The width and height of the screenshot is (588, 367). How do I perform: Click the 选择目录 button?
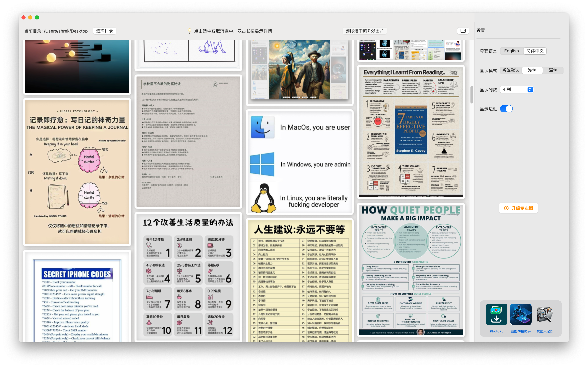tap(104, 31)
